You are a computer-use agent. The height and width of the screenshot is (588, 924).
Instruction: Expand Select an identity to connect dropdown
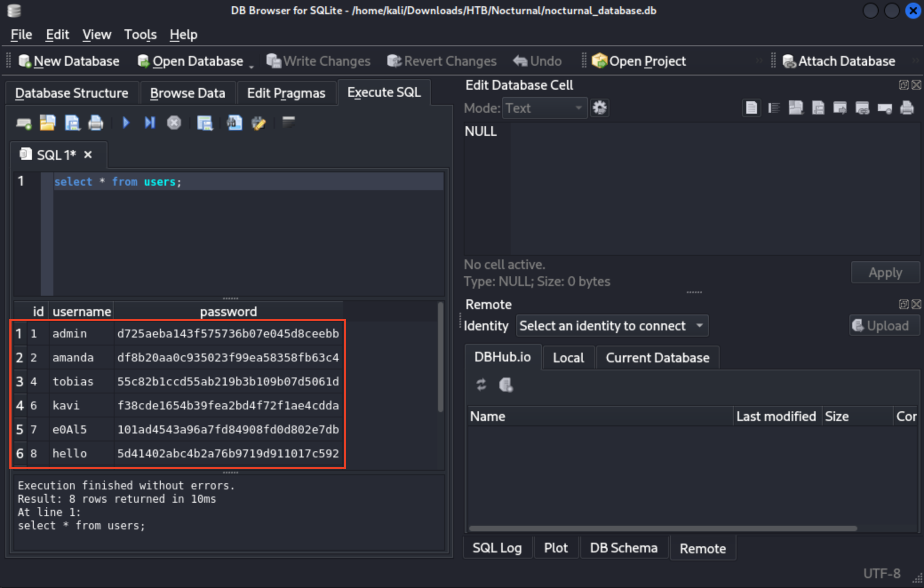coord(611,326)
